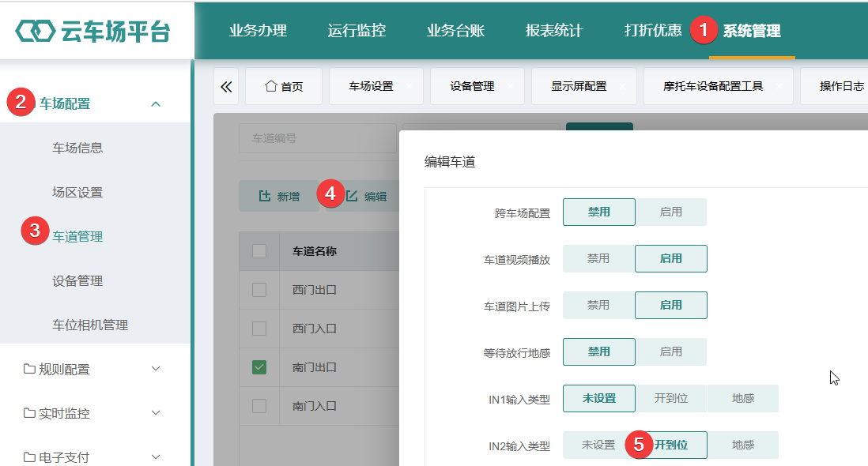Viewport: 868px width, 466px height.
Task: Check the 西门入口 row checkbox
Action: coord(259,329)
